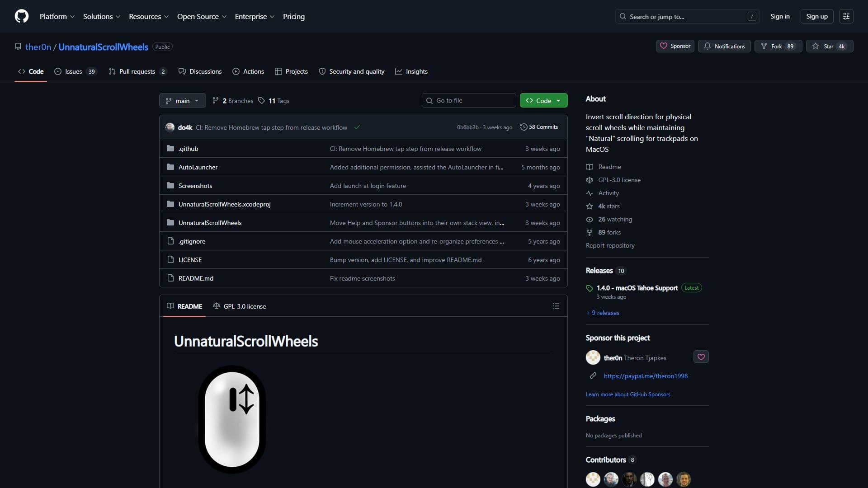Focus the Search or jump to field
868x488 pixels.
(687, 16)
